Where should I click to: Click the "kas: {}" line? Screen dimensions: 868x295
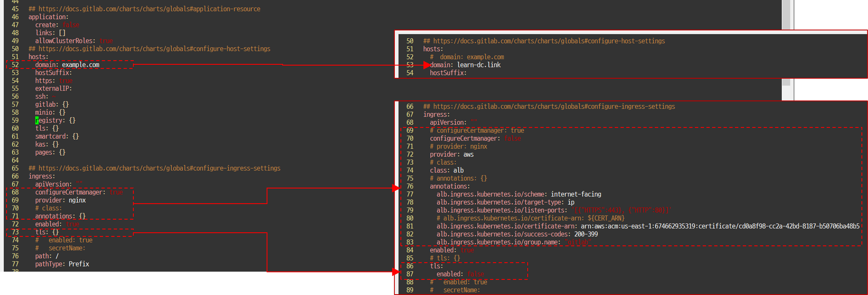(47, 144)
